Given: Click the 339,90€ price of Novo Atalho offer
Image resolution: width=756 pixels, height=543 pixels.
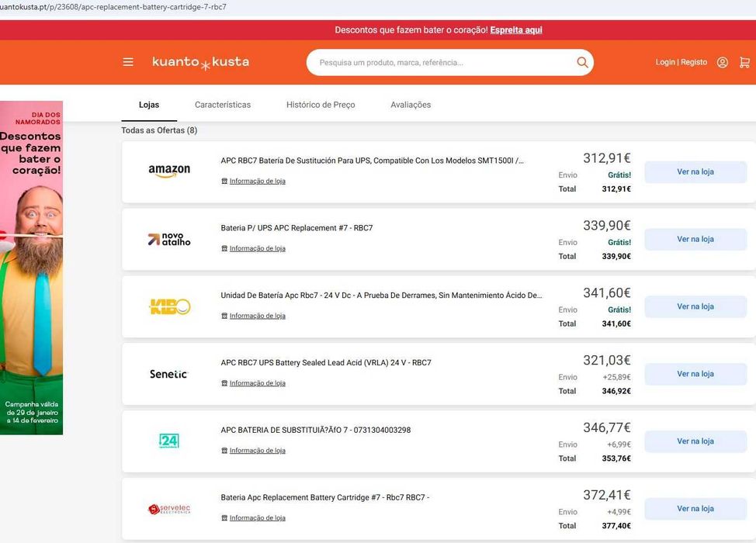Looking at the screenshot, I should click(x=606, y=226).
